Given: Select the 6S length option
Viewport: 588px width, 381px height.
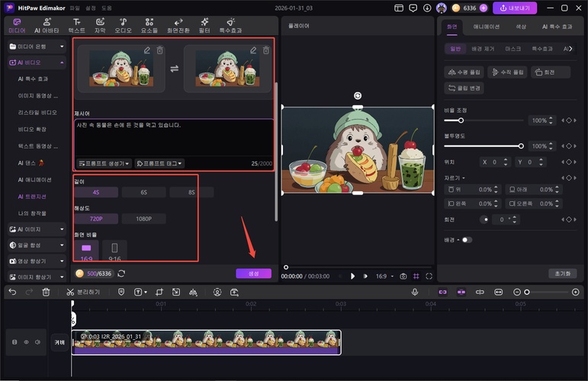Looking at the screenshot, I should [x=144, y=192].
